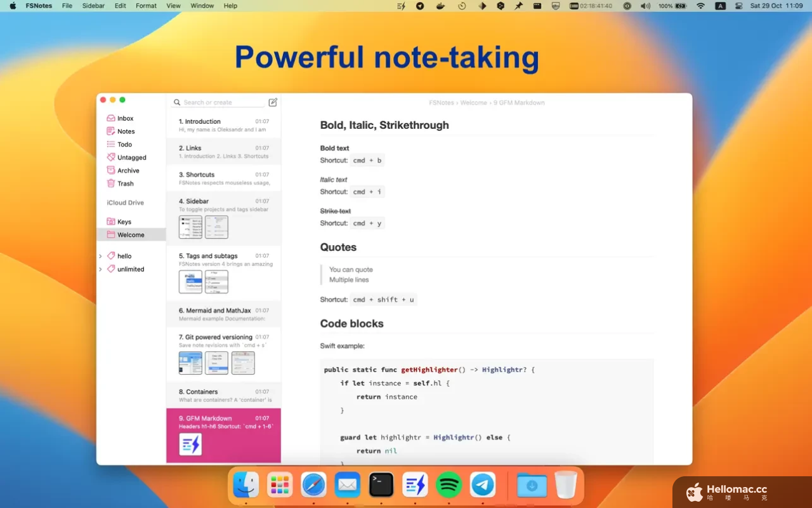Open Launchpad from the Dock
The width and height of the screenshot is (812, 508).
[279, 485]
